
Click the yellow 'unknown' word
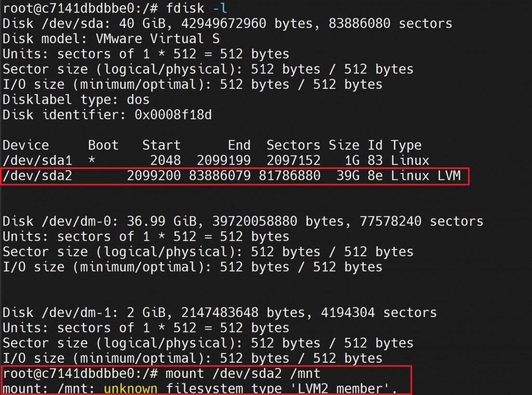point(130,389)
